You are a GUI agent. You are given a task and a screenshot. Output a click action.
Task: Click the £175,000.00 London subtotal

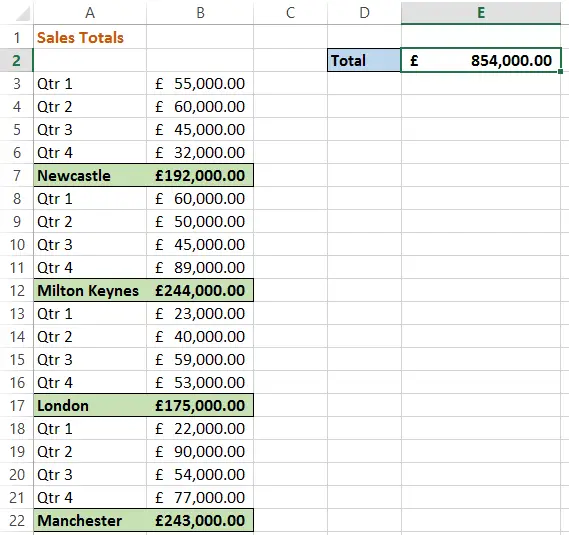pyautogui.click(x=200, y=405)
